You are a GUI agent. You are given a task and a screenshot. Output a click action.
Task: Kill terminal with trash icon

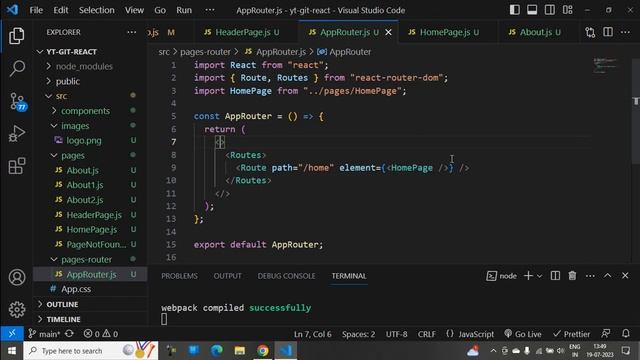(572, 276)
